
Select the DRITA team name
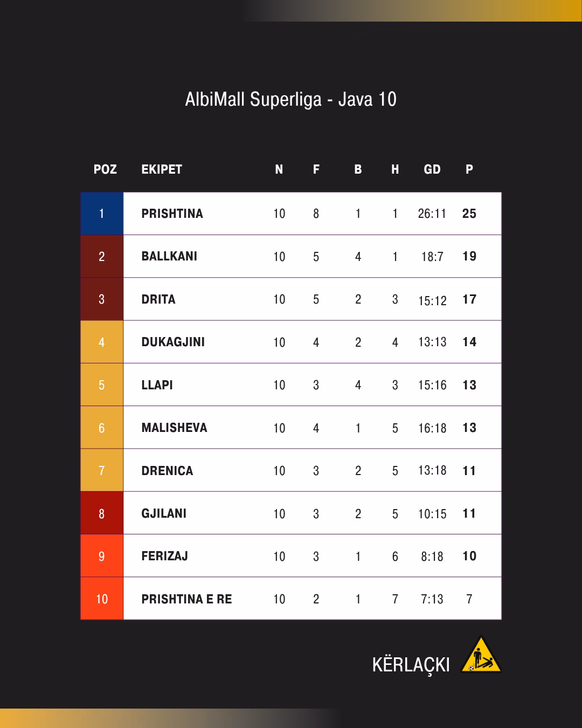pyautogui.click(x=158, y=299)
